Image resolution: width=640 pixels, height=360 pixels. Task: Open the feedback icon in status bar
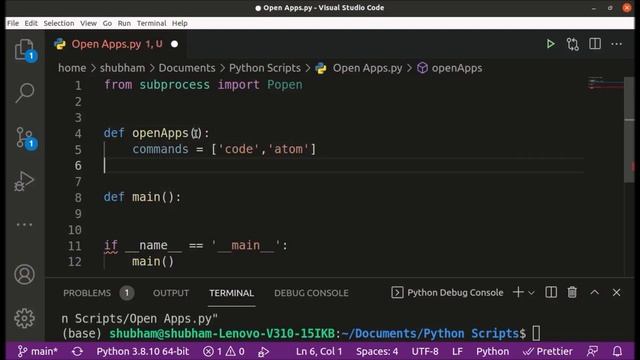pos(592,351)
